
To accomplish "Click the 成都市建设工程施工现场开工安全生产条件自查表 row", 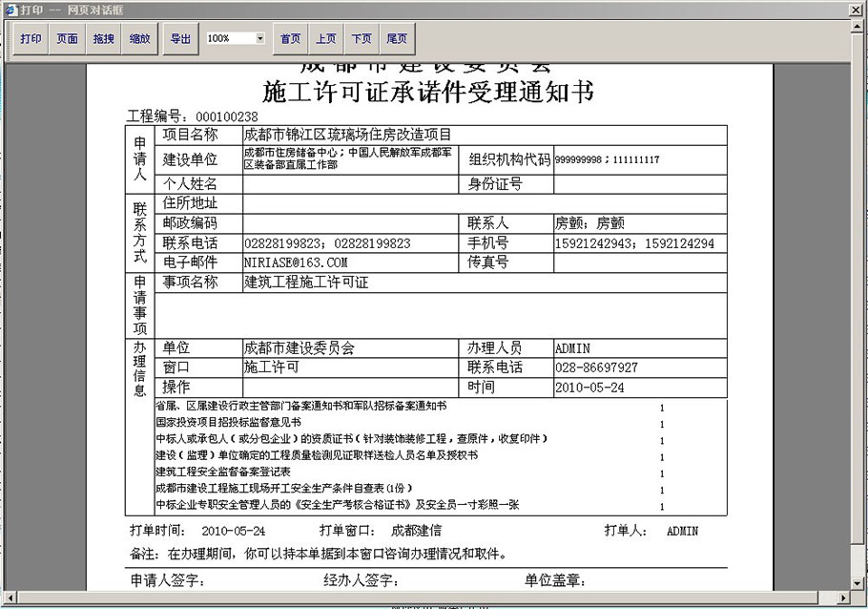I will (x=284, y=488).
